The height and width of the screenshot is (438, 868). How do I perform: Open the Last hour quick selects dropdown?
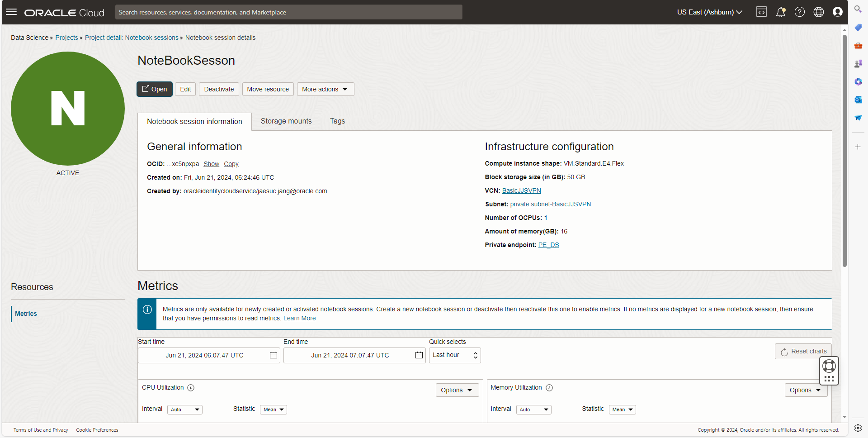point(455,355)
